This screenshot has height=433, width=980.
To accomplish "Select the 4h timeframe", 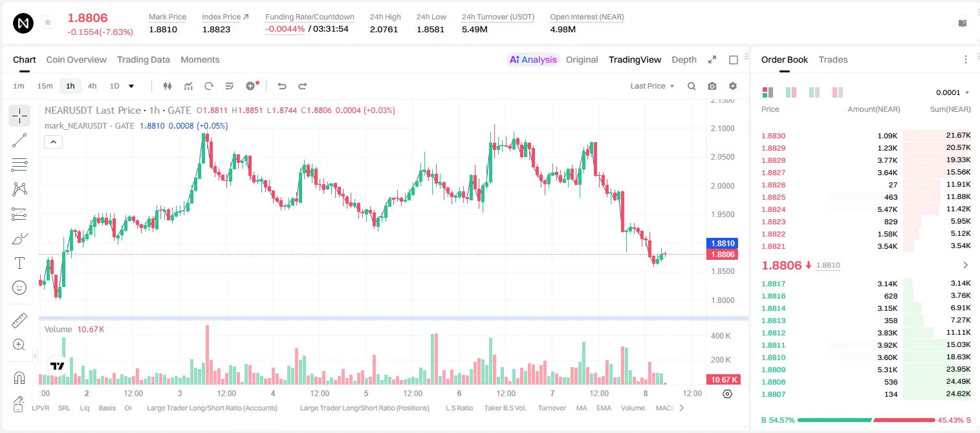I will click(92, 86).
